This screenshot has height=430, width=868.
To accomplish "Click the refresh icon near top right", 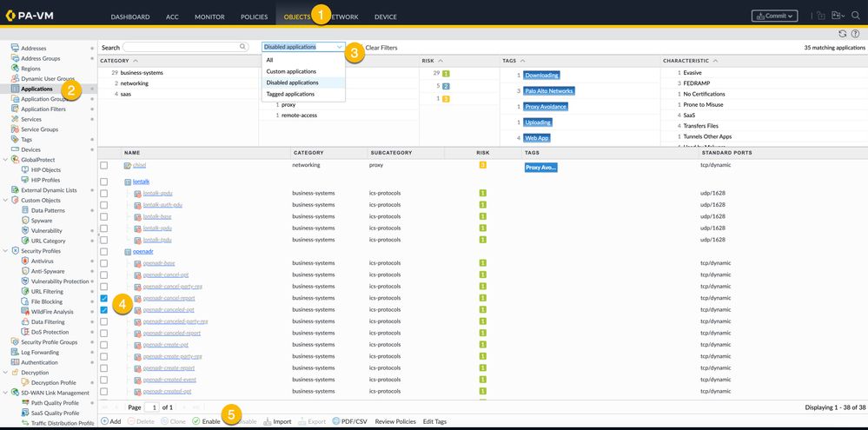I will (842, 33).
